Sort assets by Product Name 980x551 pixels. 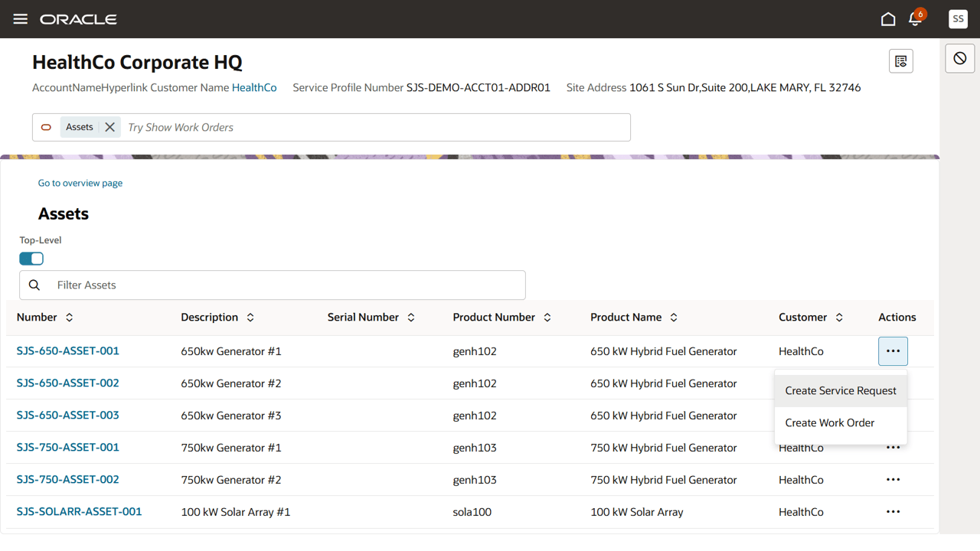click(673, 317)
